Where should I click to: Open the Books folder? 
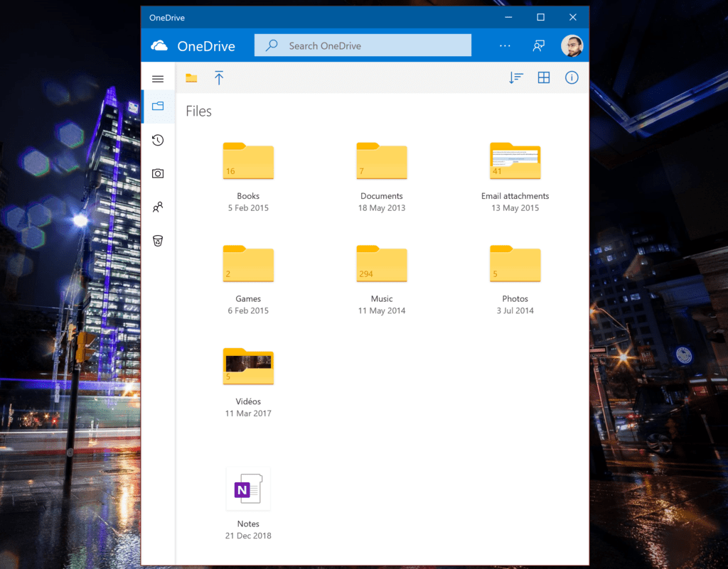pyautogui.click(x=248, y=161)
